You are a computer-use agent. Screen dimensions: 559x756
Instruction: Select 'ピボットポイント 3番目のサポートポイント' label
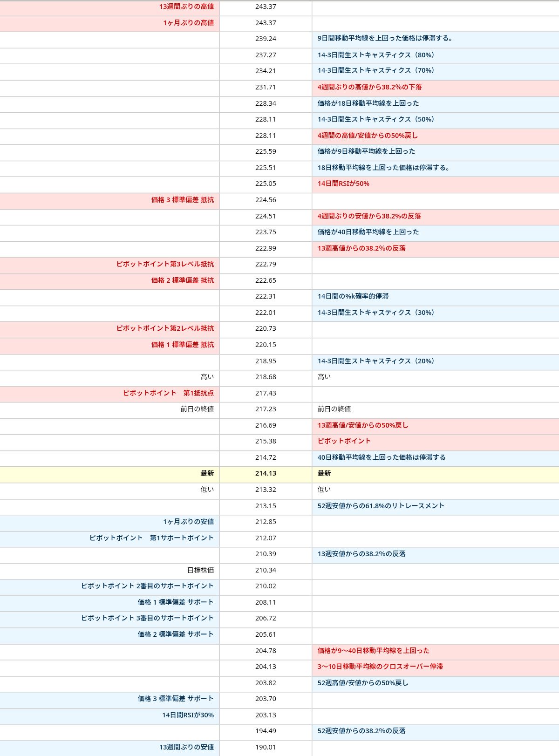pos(147,618)
